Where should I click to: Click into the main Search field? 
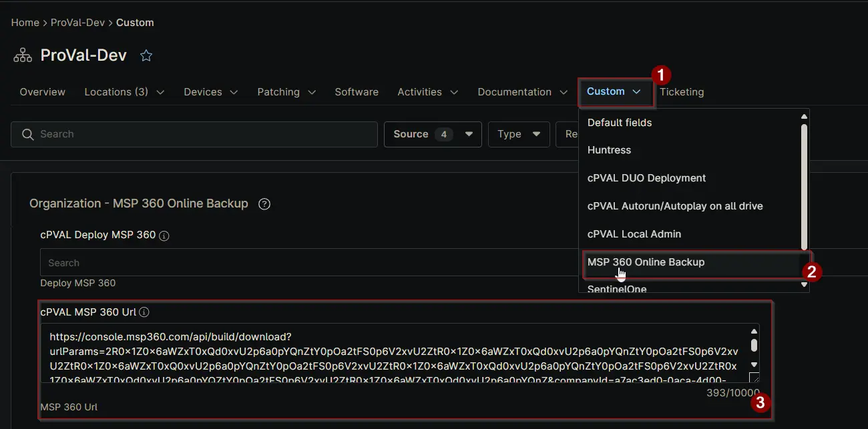pos(194,134)
